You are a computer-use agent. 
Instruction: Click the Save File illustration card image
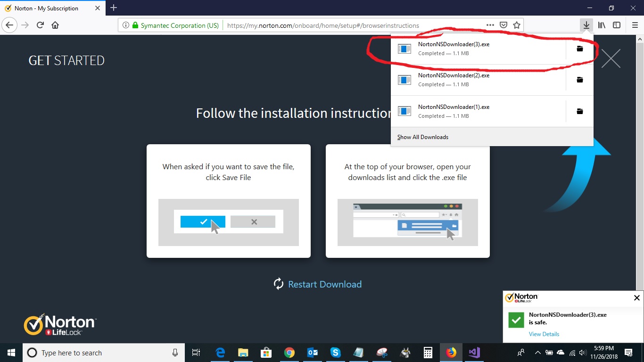(229, 222)
